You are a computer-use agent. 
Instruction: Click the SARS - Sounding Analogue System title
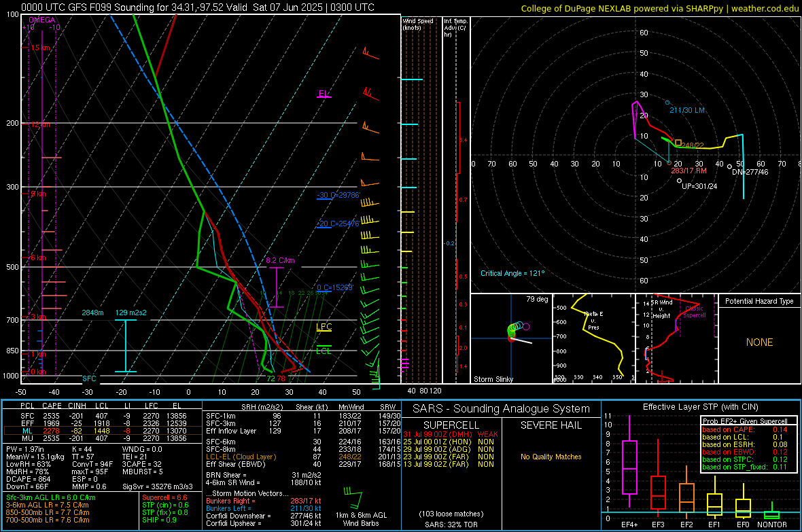[x=502, y=409]
